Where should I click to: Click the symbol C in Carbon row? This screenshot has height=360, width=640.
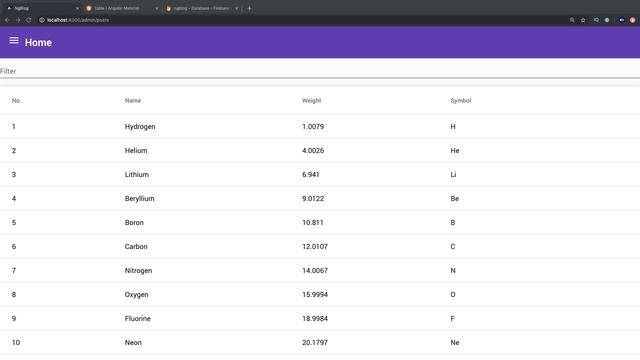click(x=453, y=247)
